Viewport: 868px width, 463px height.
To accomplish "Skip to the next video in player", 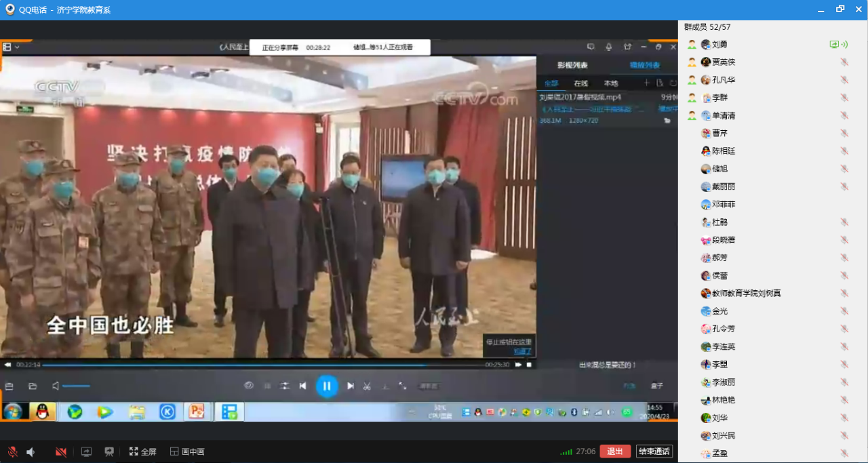I will [351, 386].
